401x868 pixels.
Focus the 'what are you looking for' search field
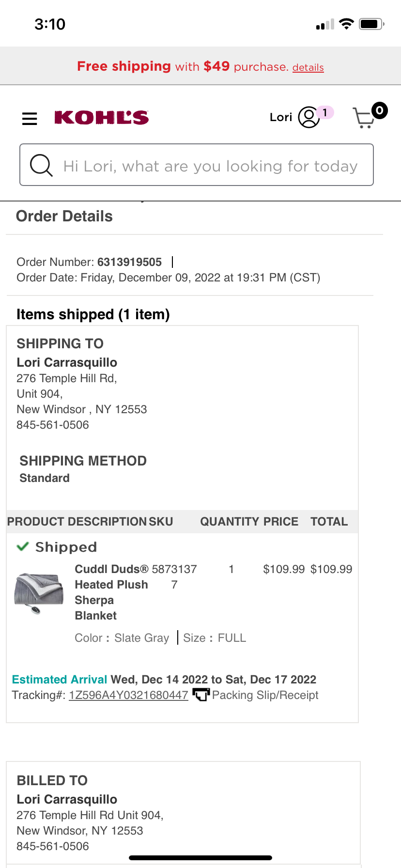coord(197,165)
